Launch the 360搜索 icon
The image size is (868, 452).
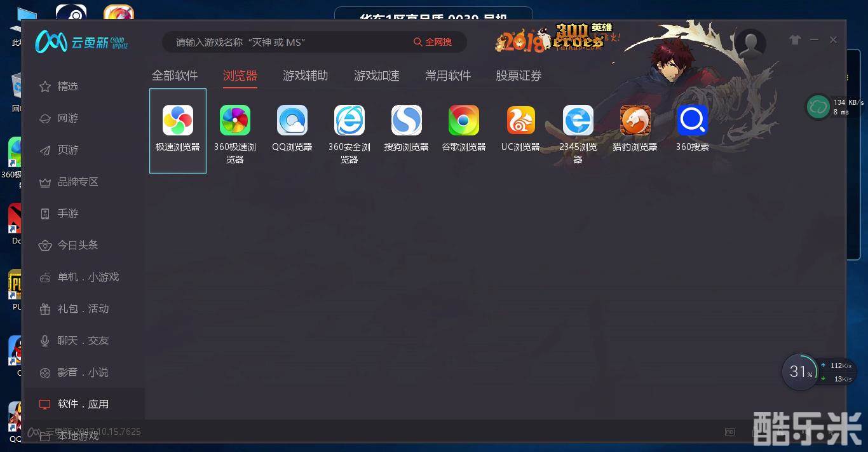pos(693,121)
